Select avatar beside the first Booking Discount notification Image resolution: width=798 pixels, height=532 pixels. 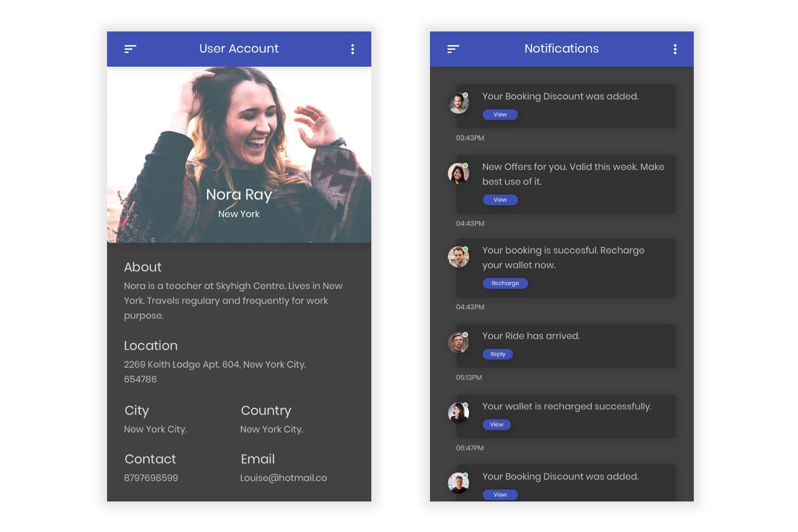458,103
